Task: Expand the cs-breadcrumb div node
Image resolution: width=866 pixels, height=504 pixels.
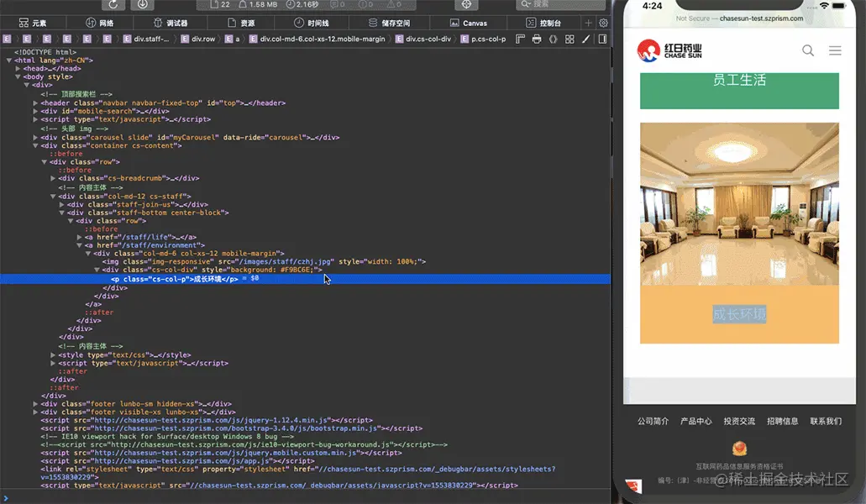Action: pyautogui.click(x=53, y=178)
